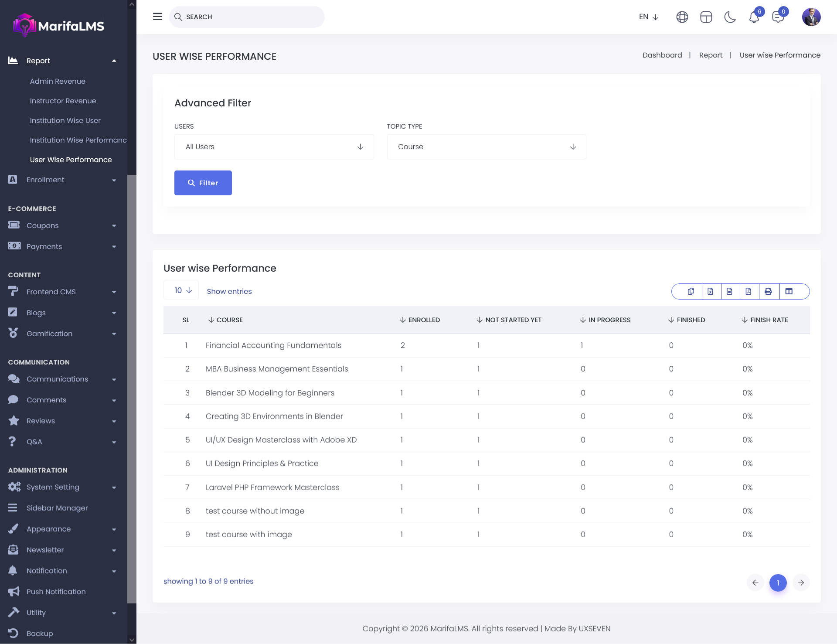This screenshot has width=837, height=644.
Task: Toggle sidebar with hamburger menu
Action: tap(157, 17)
